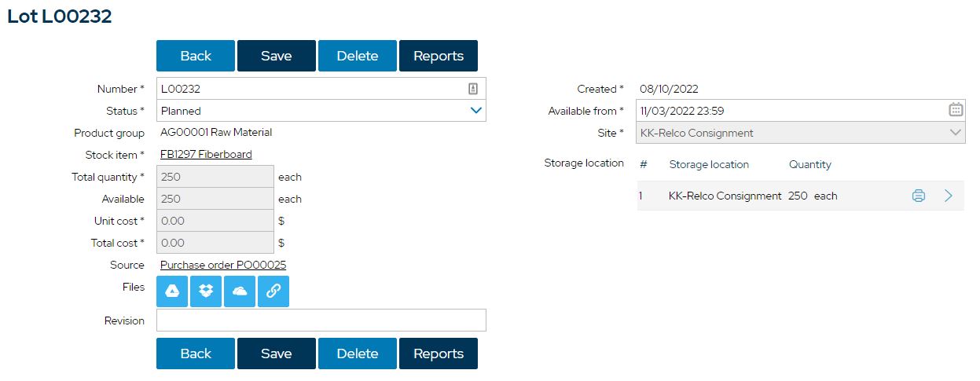Add a file link via chain icon
The width and height of the screenshot is (980, 381).
(273, 291)
